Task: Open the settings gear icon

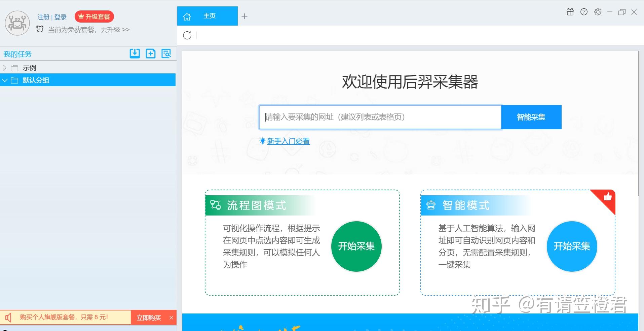Action: [598, 12]
